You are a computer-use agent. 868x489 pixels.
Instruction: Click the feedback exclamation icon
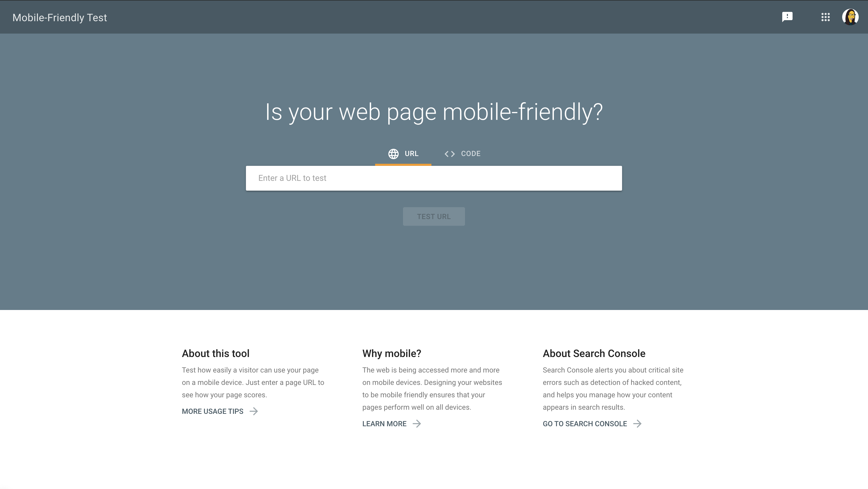[x=787, y=17]
